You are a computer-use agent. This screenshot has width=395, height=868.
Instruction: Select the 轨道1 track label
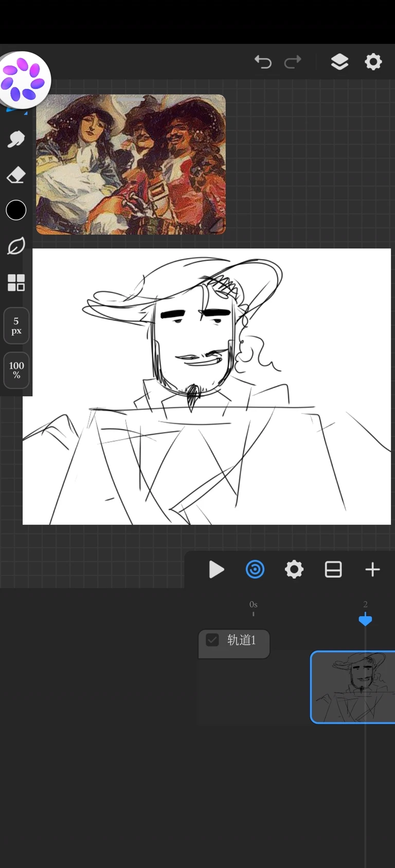pyautogui.click(x=241, y=640)
